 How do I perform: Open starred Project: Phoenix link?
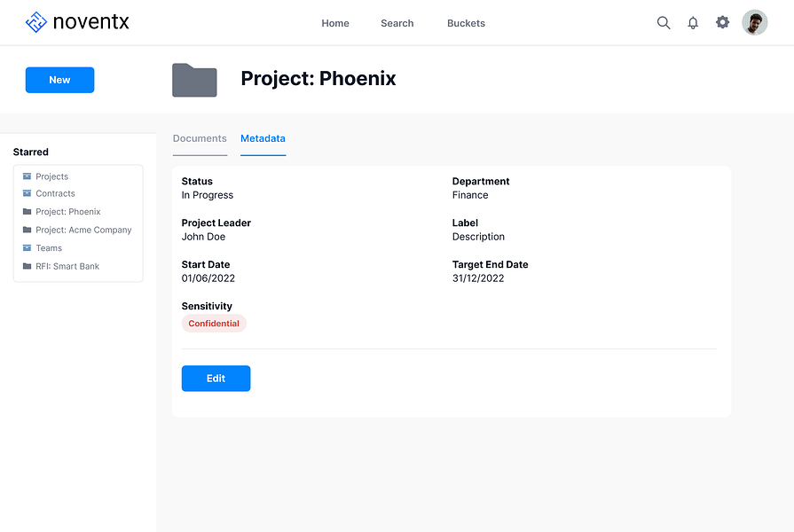[x=67, y=212]
